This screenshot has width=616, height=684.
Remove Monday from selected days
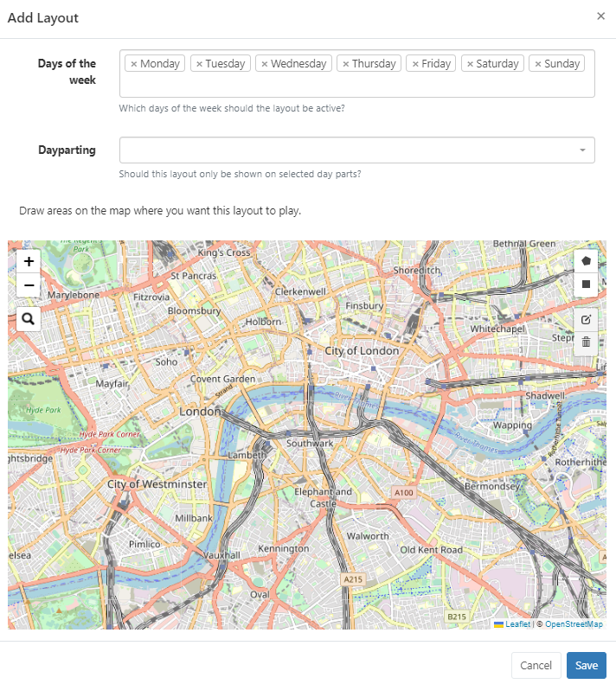tap(134, 64)
